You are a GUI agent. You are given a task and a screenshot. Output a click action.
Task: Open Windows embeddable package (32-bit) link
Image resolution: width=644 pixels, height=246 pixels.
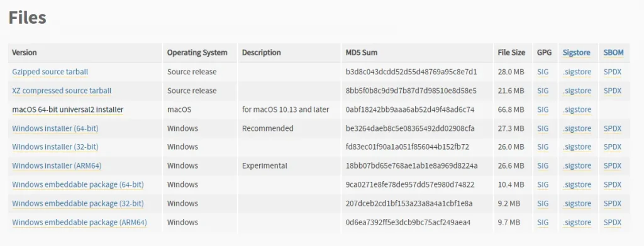pyautogui.click(x=77, y=203)
